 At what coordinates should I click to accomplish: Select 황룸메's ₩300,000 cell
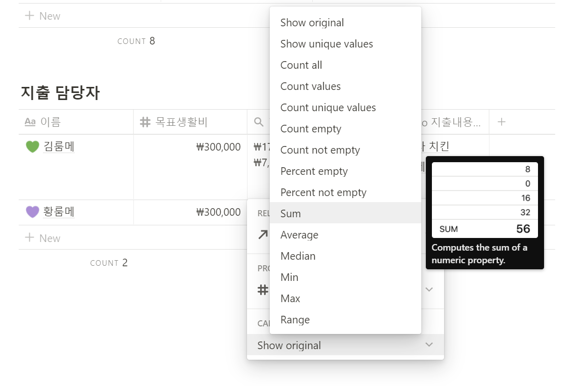point(190,212)
